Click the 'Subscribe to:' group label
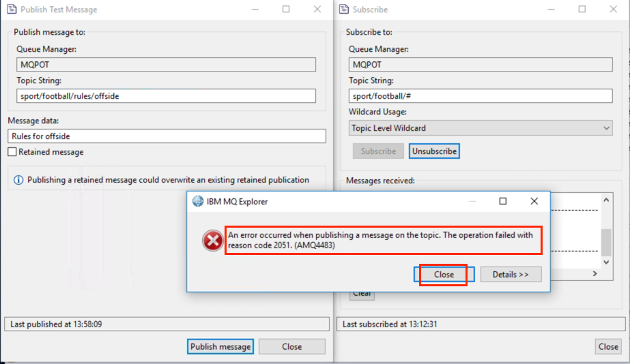This screenshot has height=364, width=630. 369,32
